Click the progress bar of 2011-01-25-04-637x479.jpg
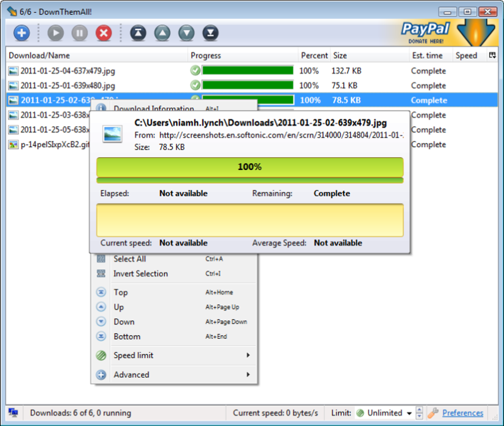 click(248, 70)
